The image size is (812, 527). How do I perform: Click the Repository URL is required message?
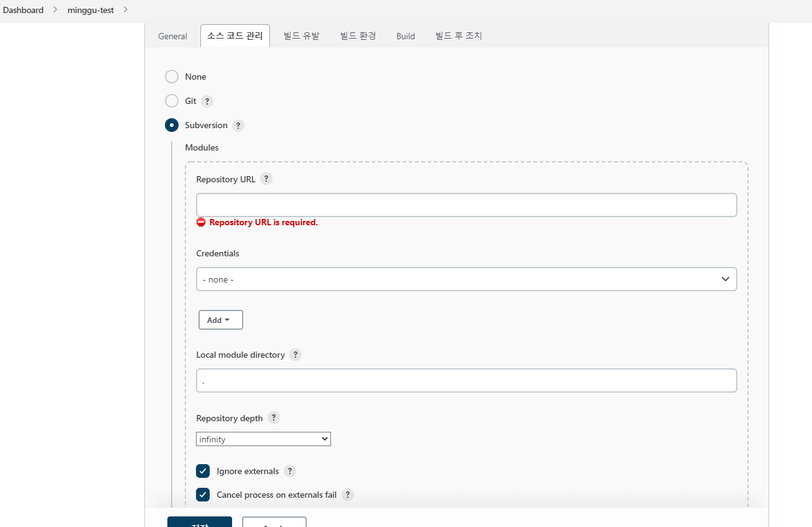click(264, 222)
